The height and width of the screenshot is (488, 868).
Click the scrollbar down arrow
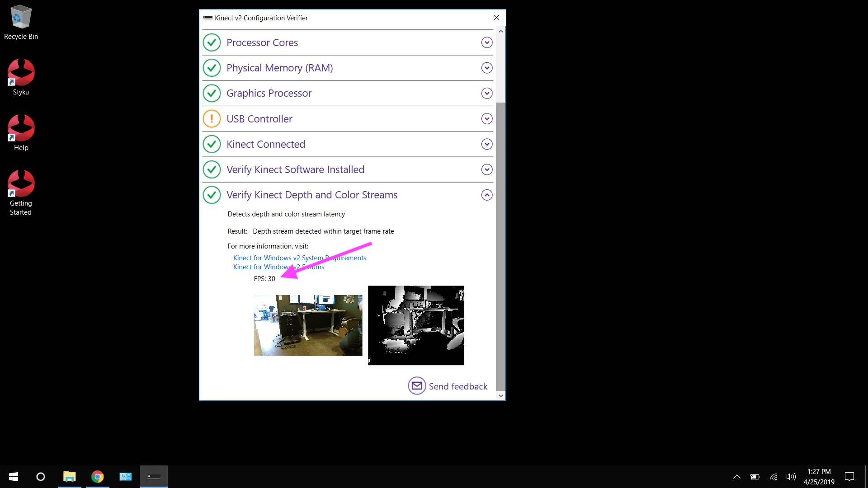click(500, 396)
